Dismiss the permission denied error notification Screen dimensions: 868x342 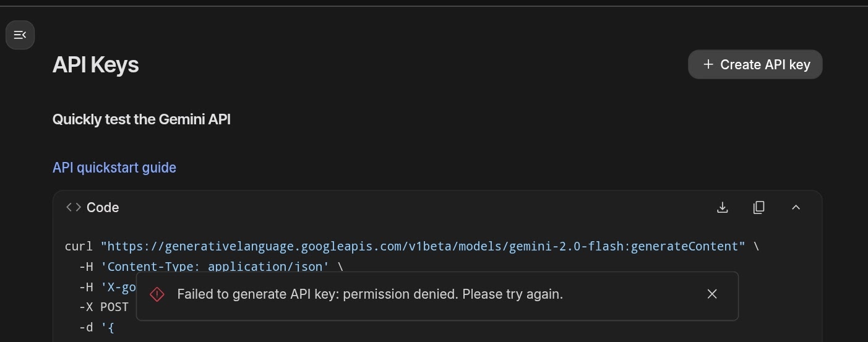pyautogui.click(x=712, y=294)
